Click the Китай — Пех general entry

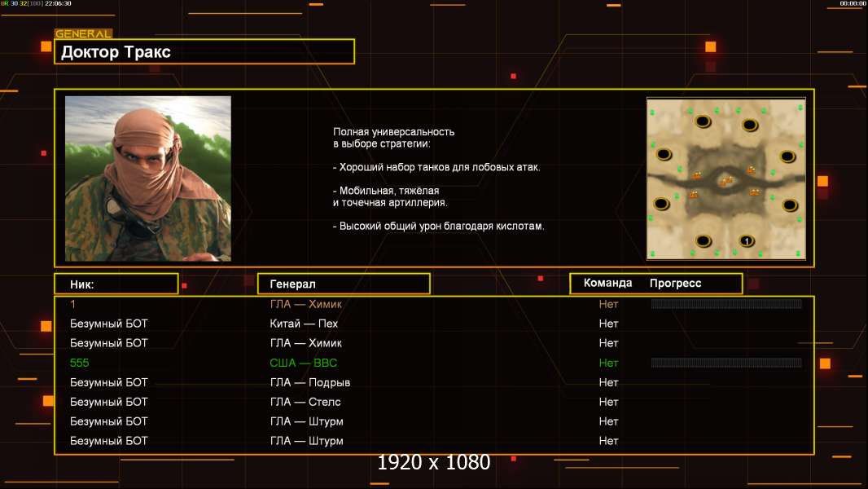(x=304, y=324)
